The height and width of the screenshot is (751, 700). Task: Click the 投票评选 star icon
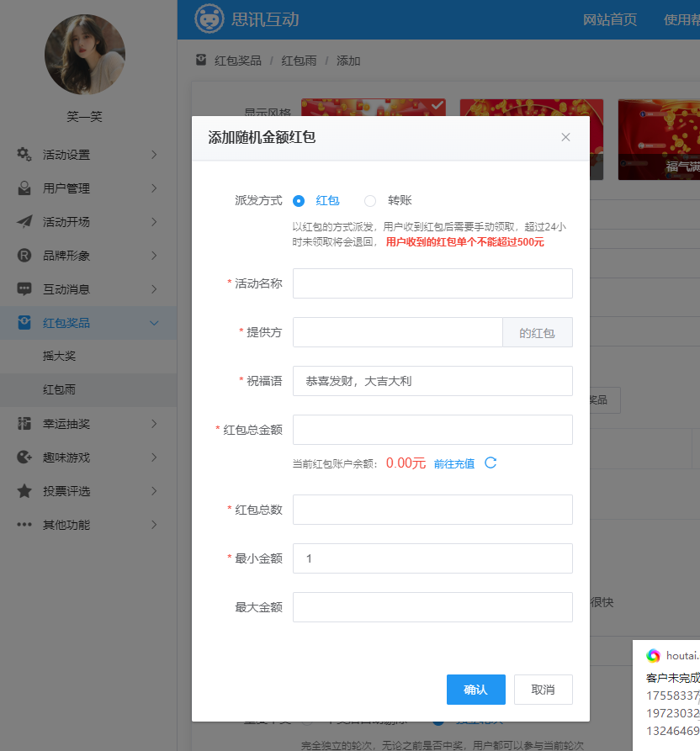pos(24,491)
